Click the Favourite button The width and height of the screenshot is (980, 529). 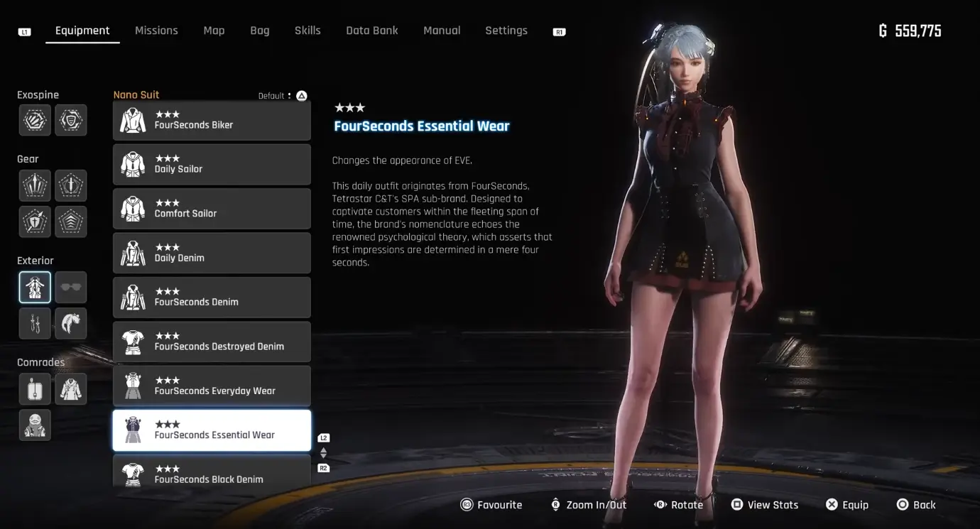[491, 505]
